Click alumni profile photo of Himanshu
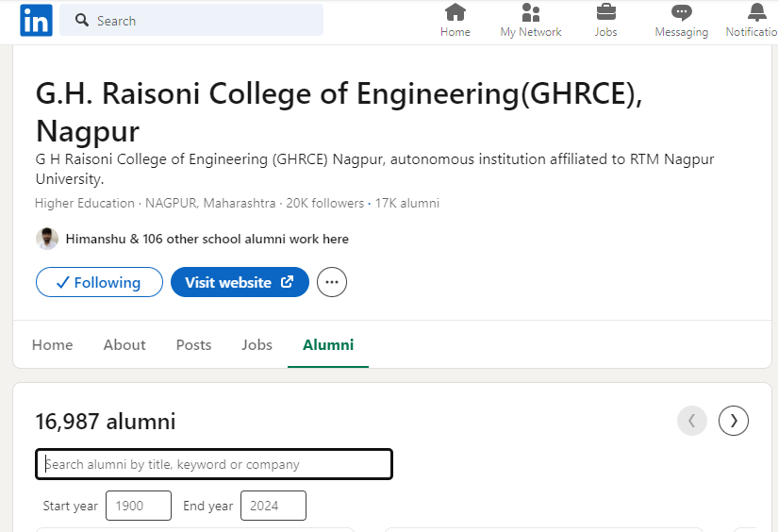778x532 pixels. 47,239
